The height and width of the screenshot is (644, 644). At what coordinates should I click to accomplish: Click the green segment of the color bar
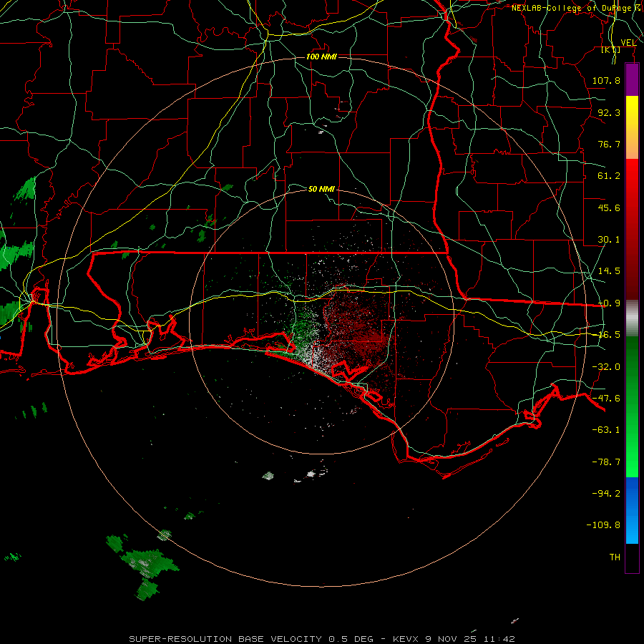coord(632,406)
